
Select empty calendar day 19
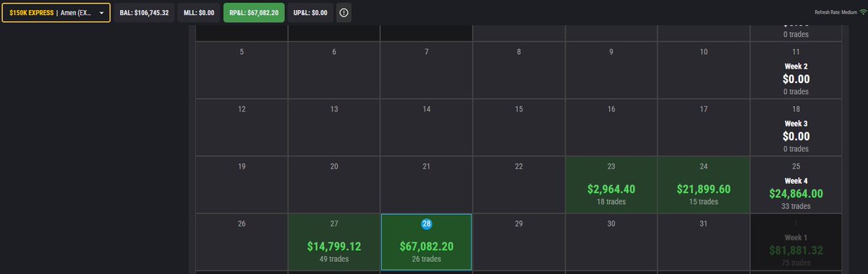tap(242, 184)
